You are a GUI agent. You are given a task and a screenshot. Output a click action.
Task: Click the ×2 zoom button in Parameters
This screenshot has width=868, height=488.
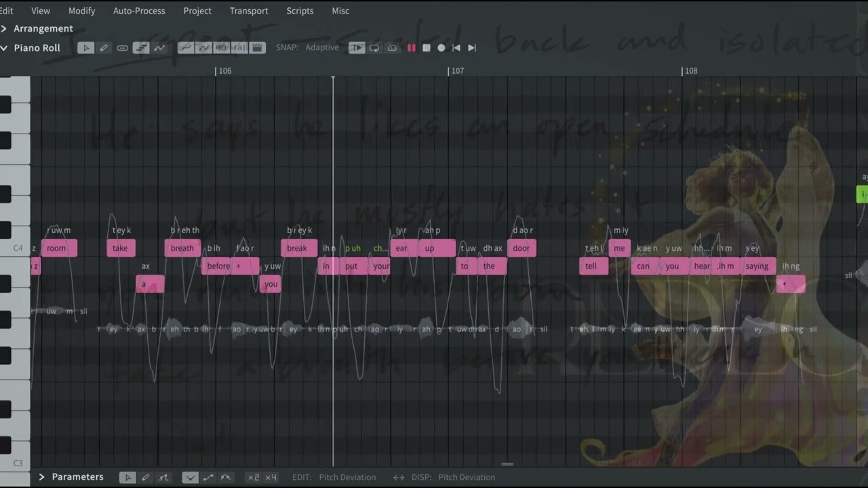[x=253, y=477]
